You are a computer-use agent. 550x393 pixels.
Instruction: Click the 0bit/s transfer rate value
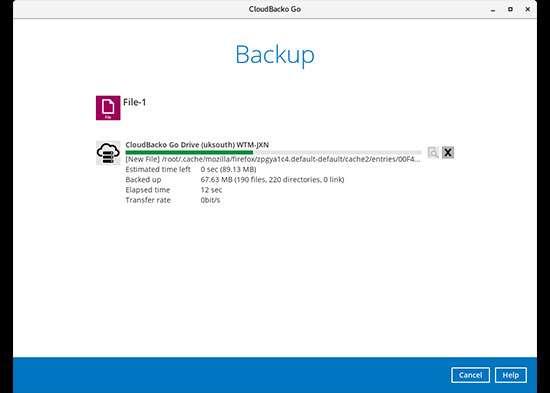point(210,200)
